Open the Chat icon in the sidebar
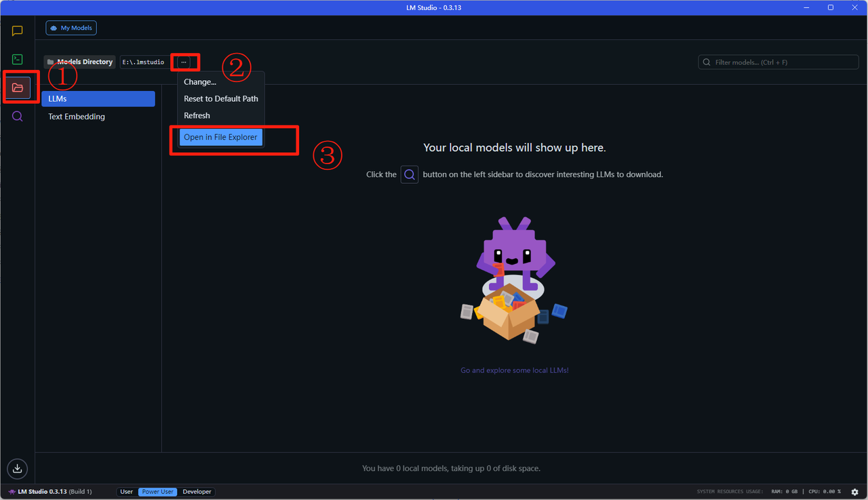The width and height of the screenshot is (868, 500). tap(18, 31)
